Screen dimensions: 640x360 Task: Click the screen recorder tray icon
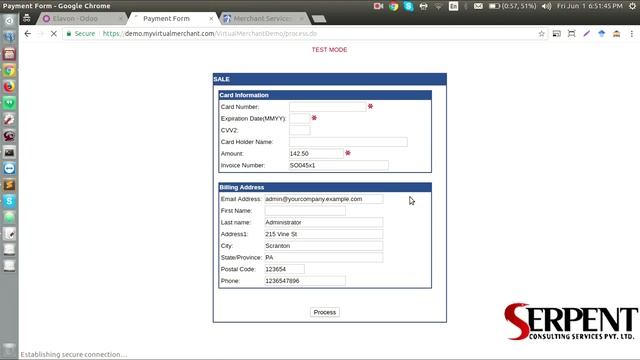click(x=378, y=6)
